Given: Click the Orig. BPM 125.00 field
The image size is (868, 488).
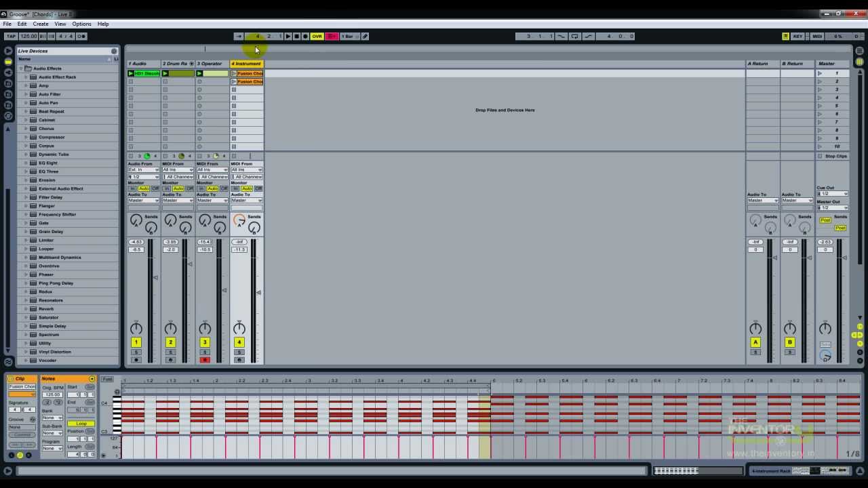Looking at the screenshot, I should [x=52, y=394].
